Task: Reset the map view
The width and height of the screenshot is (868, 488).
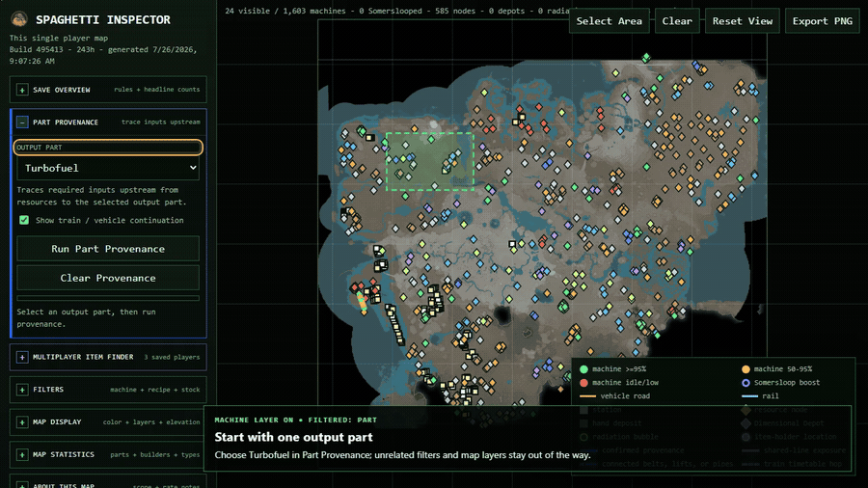Action: [x=743, y=21]
